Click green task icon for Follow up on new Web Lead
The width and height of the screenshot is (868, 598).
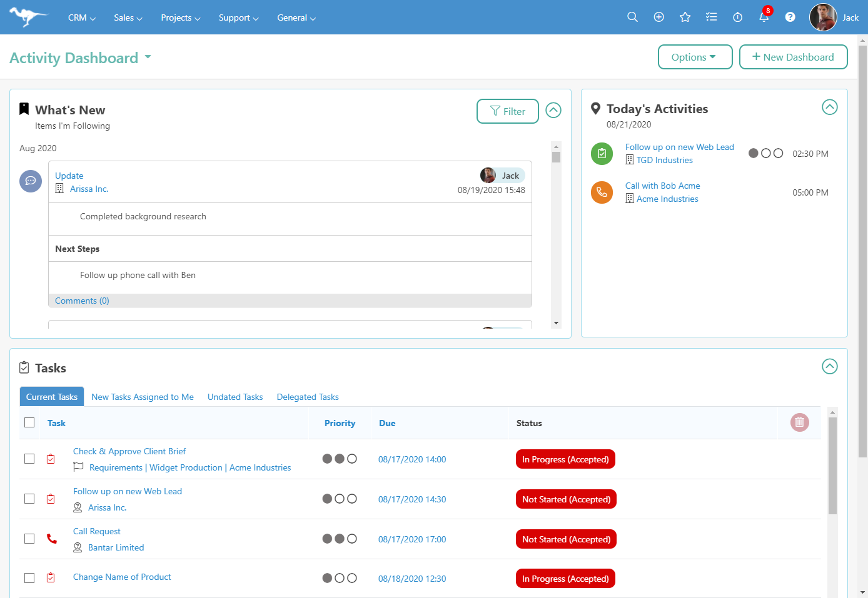pyautogui.click(x=602, y=154)
